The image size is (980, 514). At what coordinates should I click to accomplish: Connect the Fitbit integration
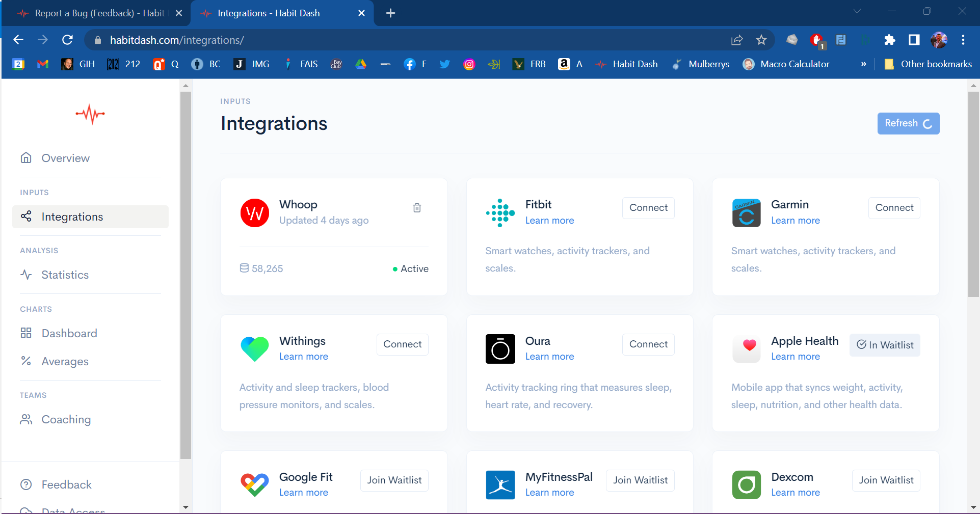point(648,208)
